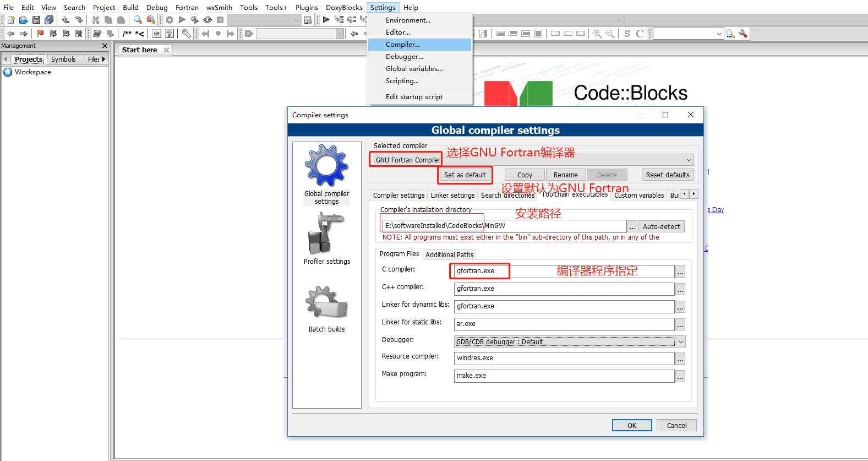This screenshot has width=868, height=461.
Task: Click the Linker for static libs field
Action: 564,324
